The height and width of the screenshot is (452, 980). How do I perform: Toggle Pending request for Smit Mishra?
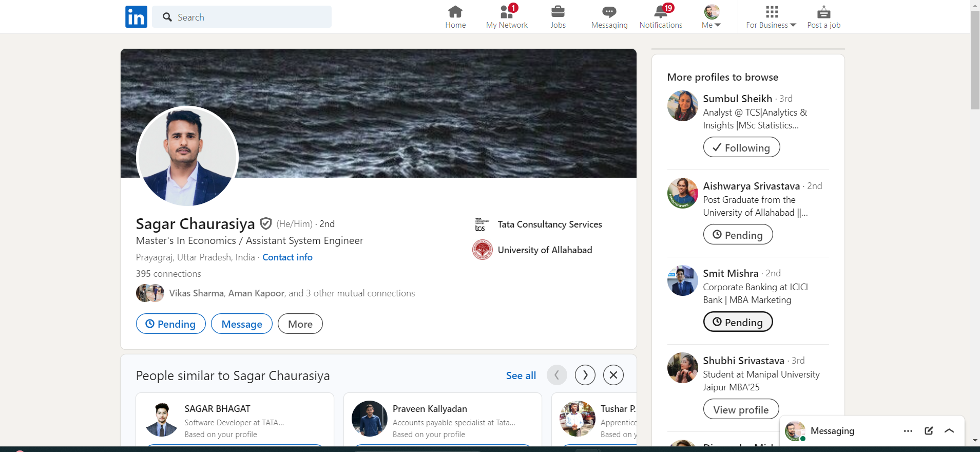pyautogui.click(x=738, y=322)
